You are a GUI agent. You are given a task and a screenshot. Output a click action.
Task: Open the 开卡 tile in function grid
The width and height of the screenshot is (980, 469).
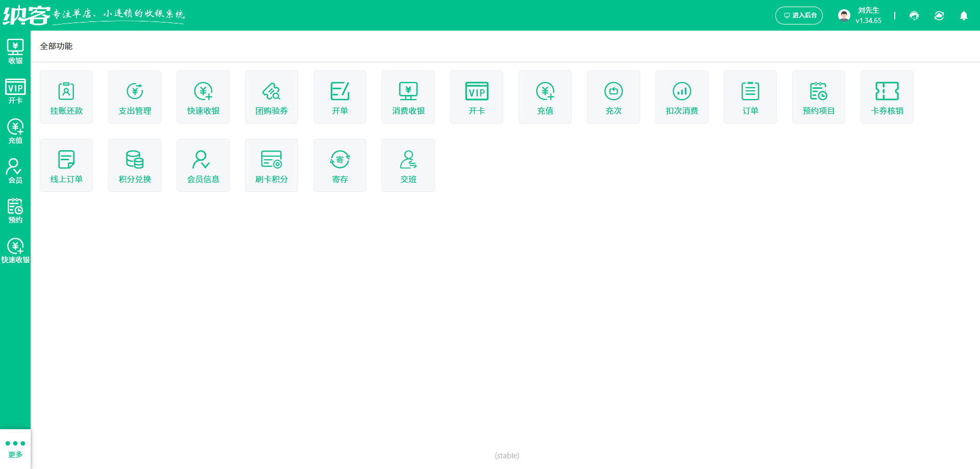coord(477,97)
